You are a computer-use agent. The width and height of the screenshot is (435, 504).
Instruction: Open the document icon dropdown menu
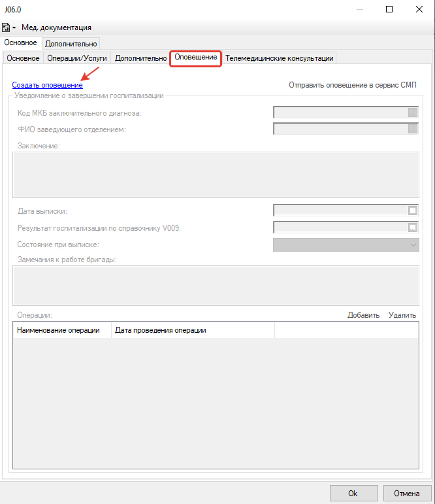pyautogui.click(x=8, y=27)
